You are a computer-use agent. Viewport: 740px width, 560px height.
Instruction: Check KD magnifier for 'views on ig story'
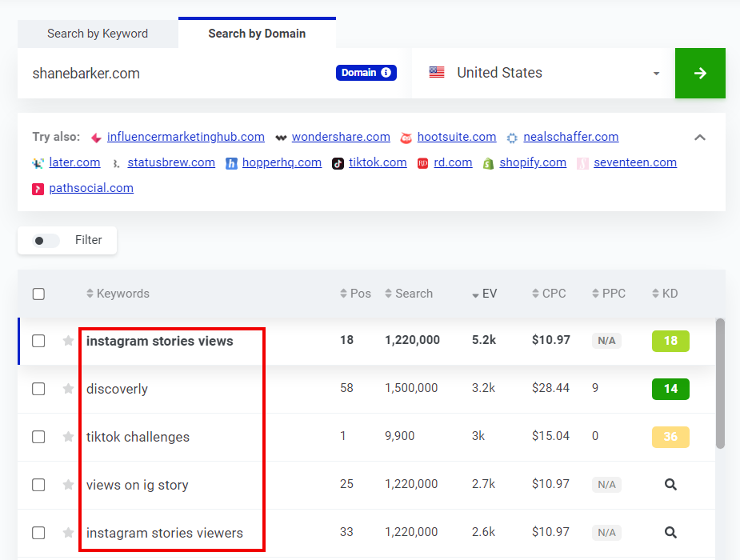pos(670,485)
